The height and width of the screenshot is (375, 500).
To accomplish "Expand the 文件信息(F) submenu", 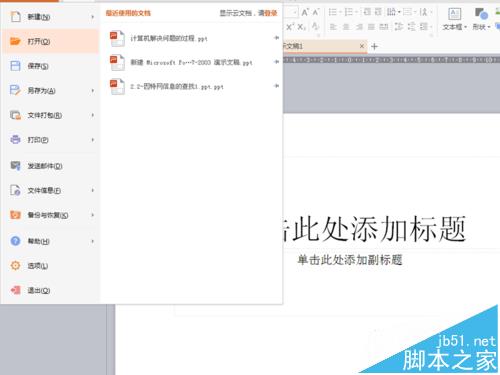I will (x=93, y=190).
